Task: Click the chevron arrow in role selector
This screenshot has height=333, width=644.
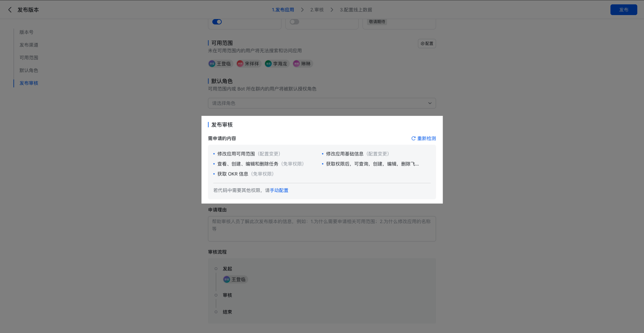Action: pyautogui.click(x=430, y=103)
